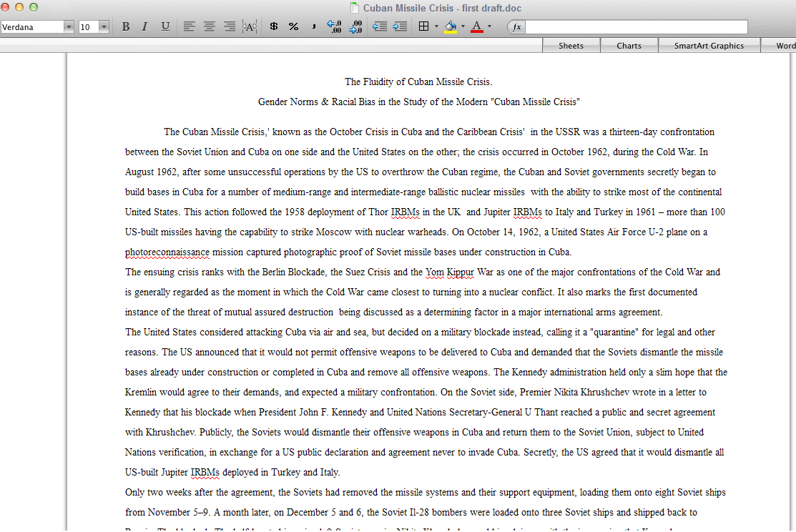Open the Charts tab

629,46
